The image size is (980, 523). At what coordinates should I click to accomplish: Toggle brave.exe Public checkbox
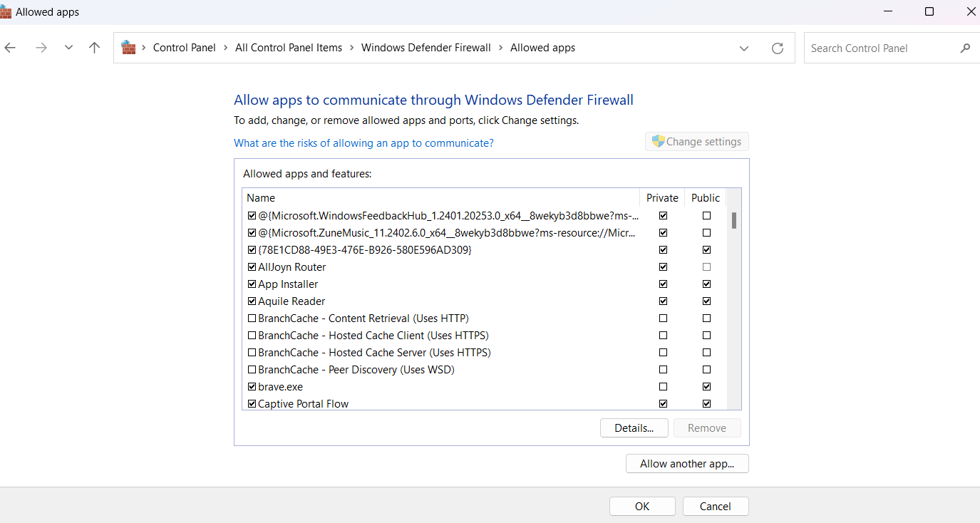[x=706, y=387]
